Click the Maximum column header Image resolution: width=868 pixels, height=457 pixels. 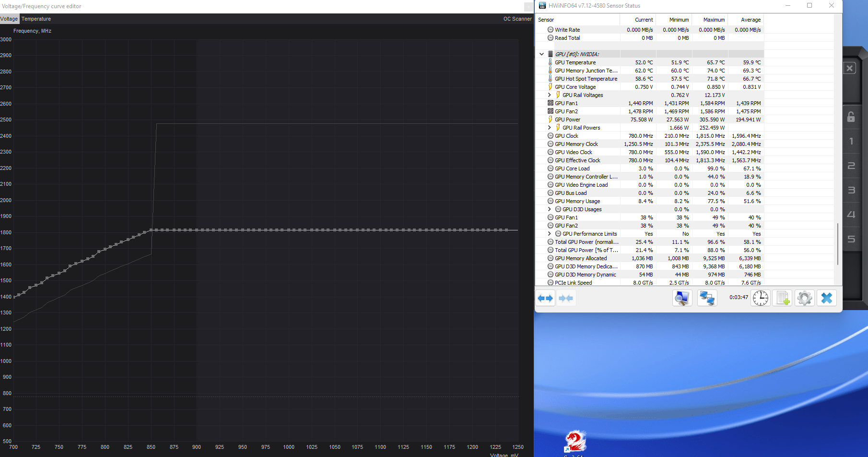tap(710, 20)
